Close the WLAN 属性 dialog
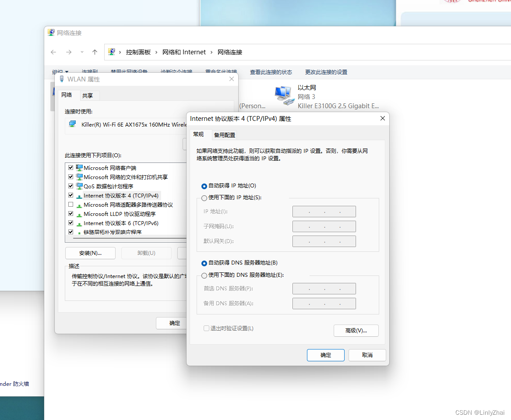 click(x=232, y=79)
